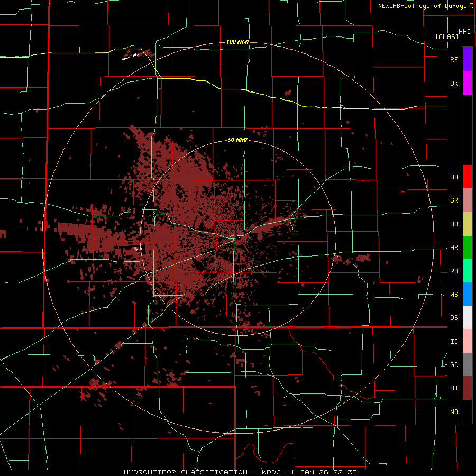Click the 'HHC' product code label
The width and height of the screenshot is (476, 476).
click(x=464, y=32)
